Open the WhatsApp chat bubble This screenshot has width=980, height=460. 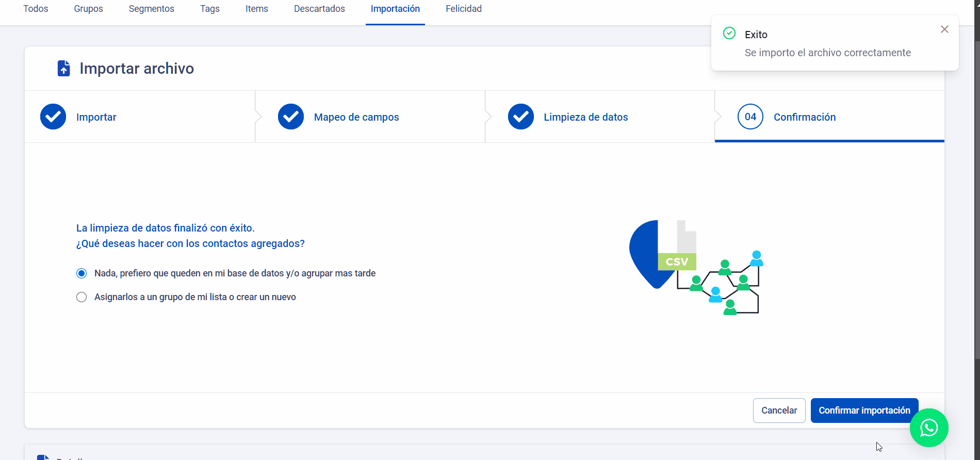click(929, 428)
